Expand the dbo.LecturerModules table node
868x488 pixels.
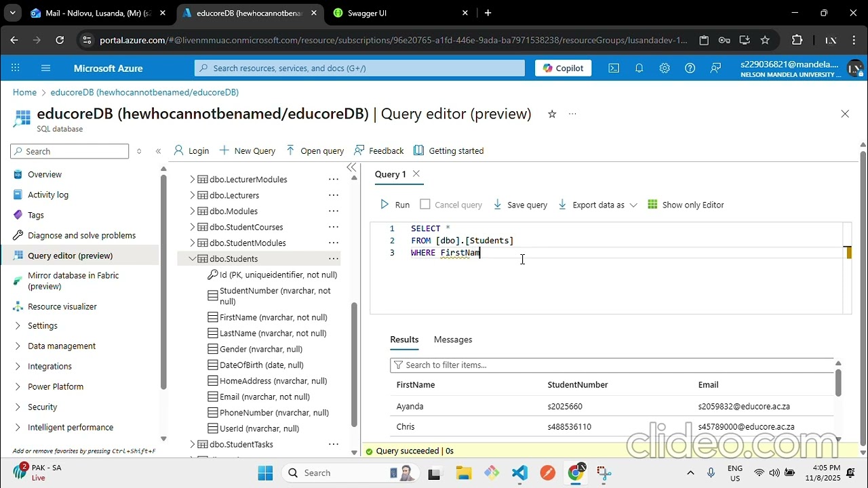click(193, 179)
